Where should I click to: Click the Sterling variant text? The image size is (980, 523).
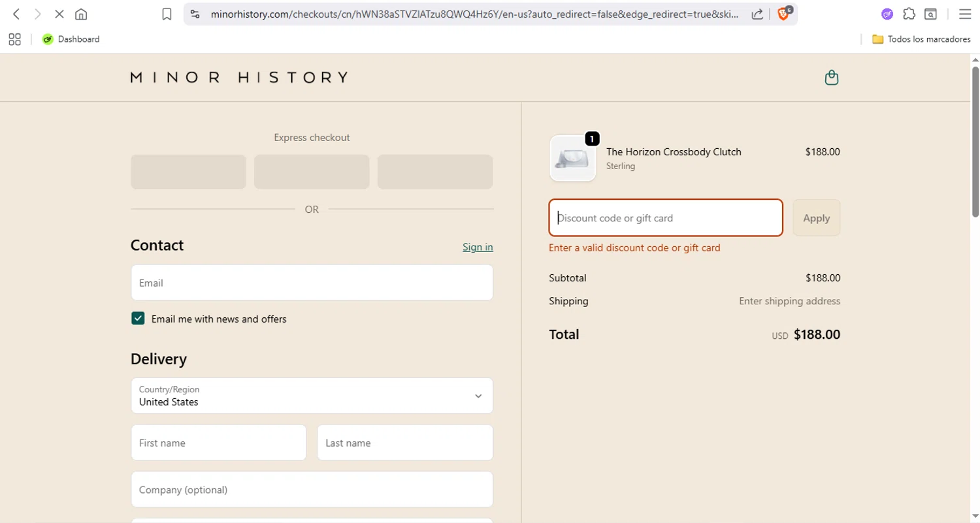click(x=621, y=166)
